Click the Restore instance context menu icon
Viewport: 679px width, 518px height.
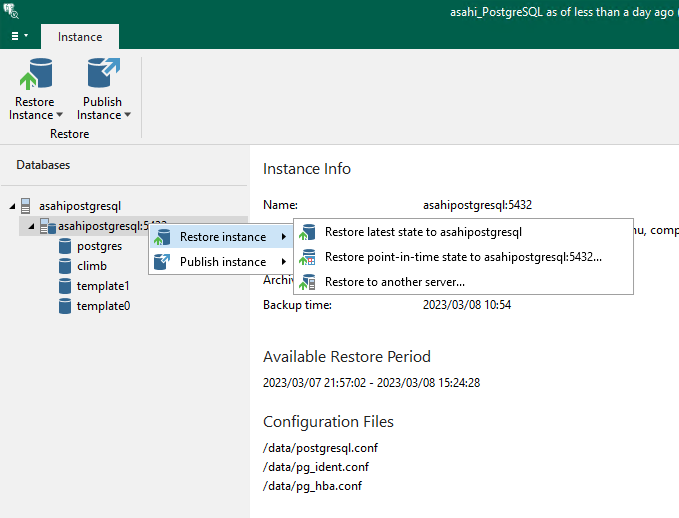pos(162,237)
